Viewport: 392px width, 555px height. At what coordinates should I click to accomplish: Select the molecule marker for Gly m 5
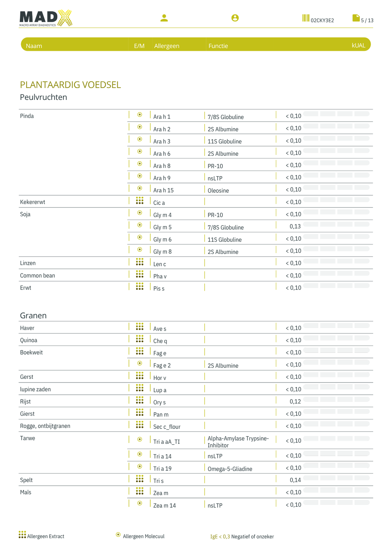pyautogui.click(x=140, y=225)
